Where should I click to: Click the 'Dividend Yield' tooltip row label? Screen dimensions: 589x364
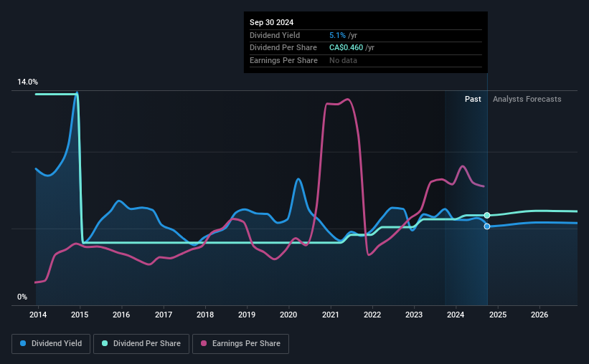[275, 35]
